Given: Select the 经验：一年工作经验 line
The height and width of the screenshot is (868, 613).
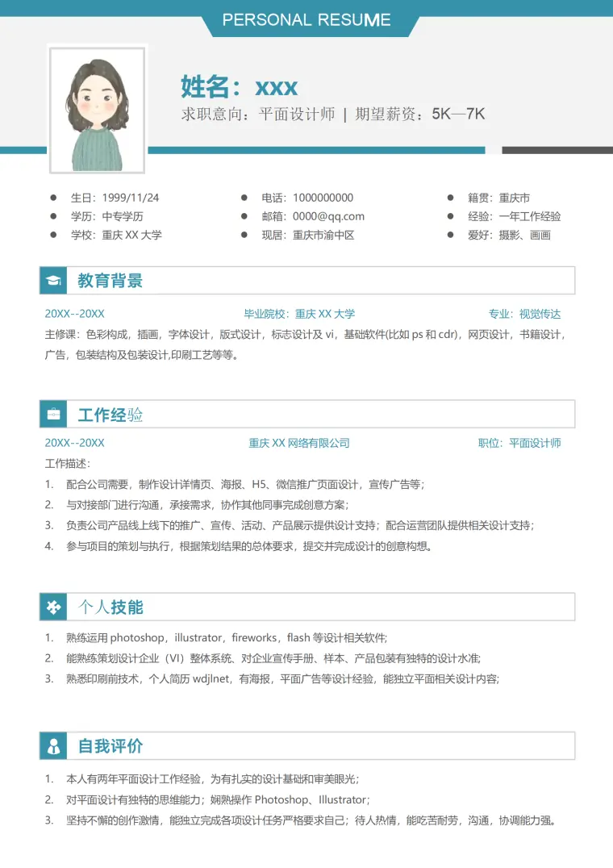Looking at the screenshot, I should (514, 216).
